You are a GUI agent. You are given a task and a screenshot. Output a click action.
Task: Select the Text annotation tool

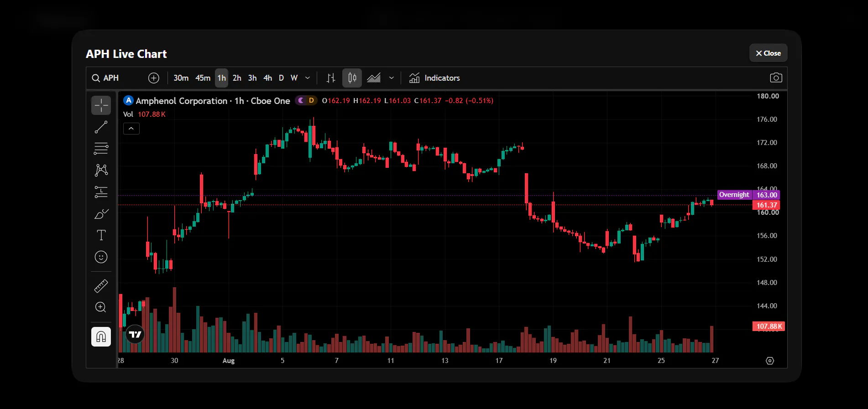101,235
